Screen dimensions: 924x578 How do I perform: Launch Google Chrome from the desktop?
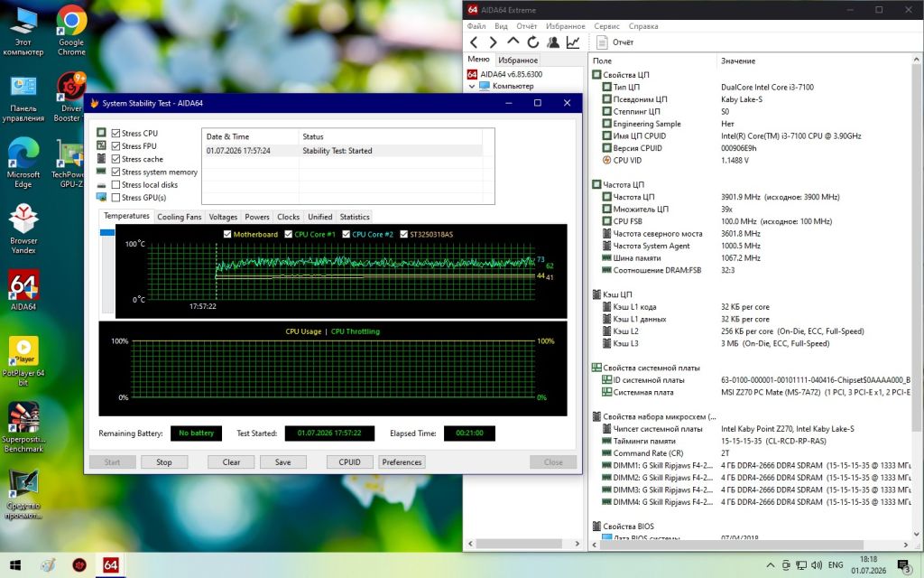click(x=71, y=32)
